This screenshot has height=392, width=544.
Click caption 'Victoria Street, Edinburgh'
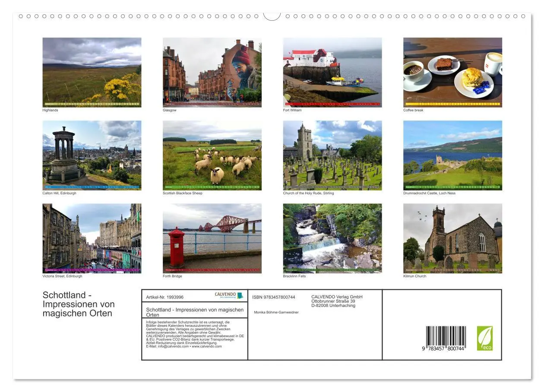[x=62, y=276]
